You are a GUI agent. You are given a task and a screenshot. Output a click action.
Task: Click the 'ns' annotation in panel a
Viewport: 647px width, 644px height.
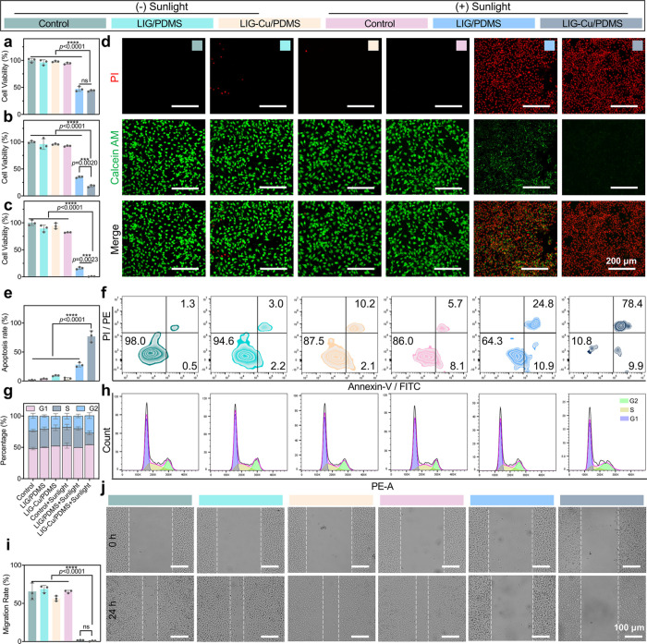coord(85,81)
